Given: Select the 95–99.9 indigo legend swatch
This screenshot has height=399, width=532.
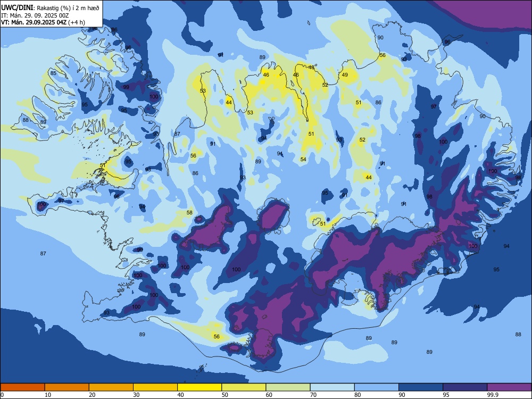Looking at the screenshot, I should click(x=465, y=387).
